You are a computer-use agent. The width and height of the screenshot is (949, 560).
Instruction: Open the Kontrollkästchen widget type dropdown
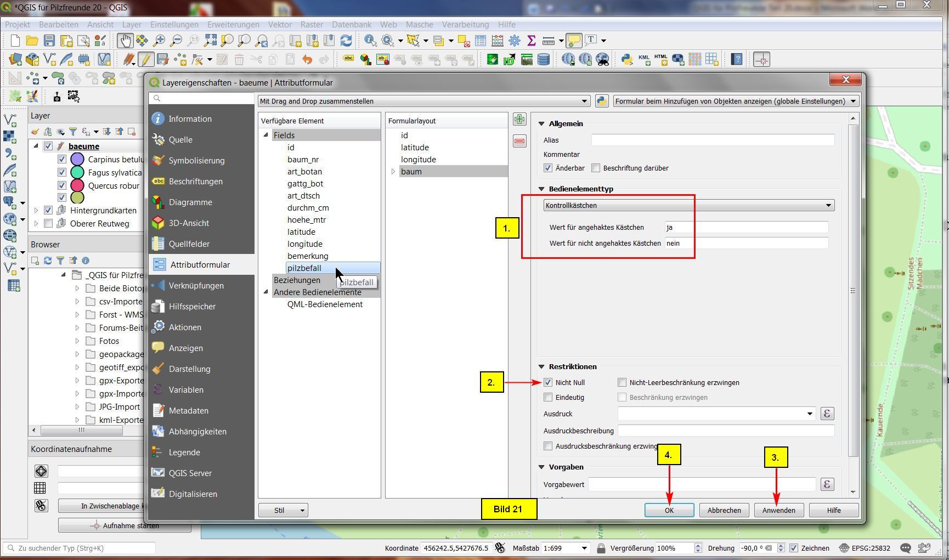click(x=688, y=206)
